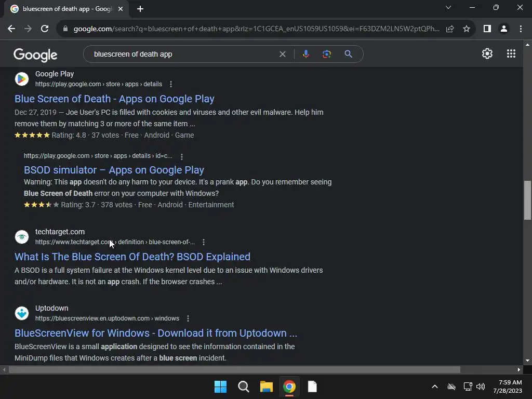This screenshot has height=399, width=532.
Task: Open the tab search chevron
Action: [448, 7]
